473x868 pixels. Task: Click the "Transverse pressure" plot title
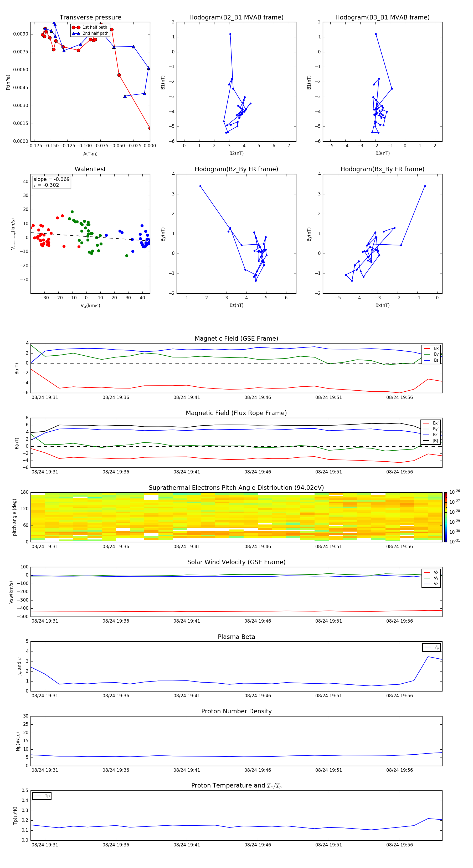pyautogui.click(x=90, y=18)
